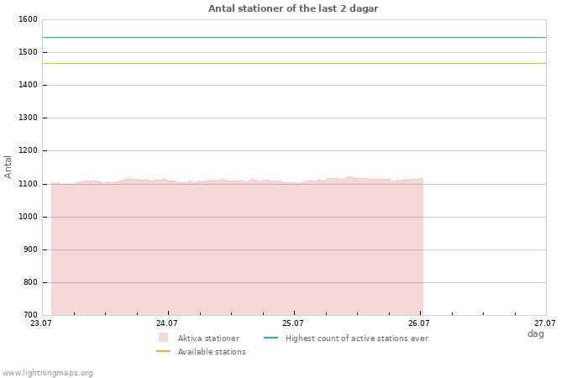The width and height of the screenshot is (588, 378).
Task: Click the Antal y-axis title
Action: (x=8, y=167)
